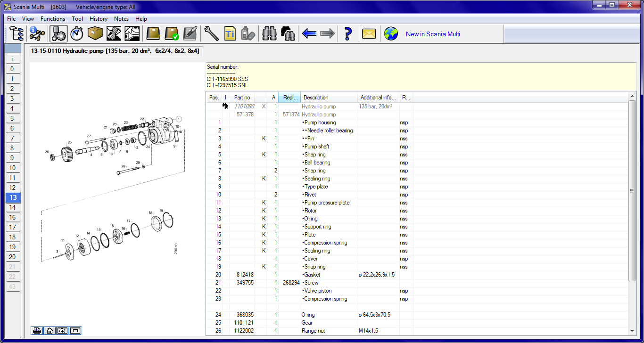
Task: Open the History menu
Action: (x=98, y=19)
